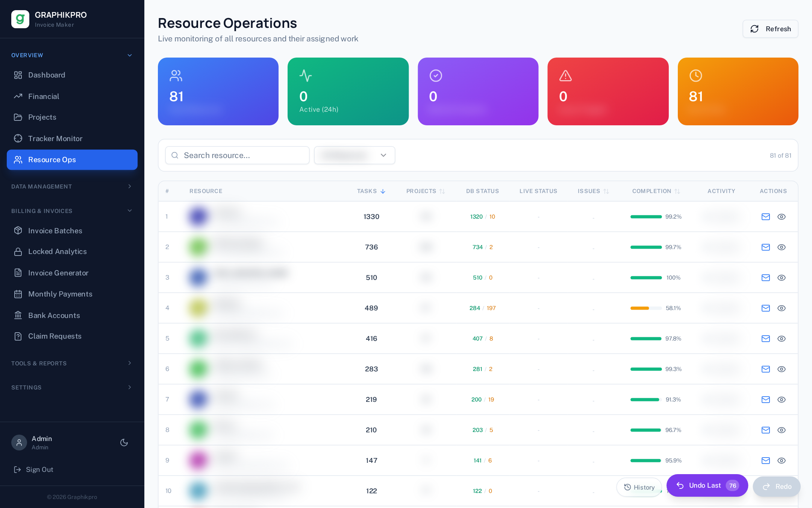Image resolution: width=812 pixels, height=508 pixels.
Task: Email the resource with 510 tasks
Action: (766, 278)
